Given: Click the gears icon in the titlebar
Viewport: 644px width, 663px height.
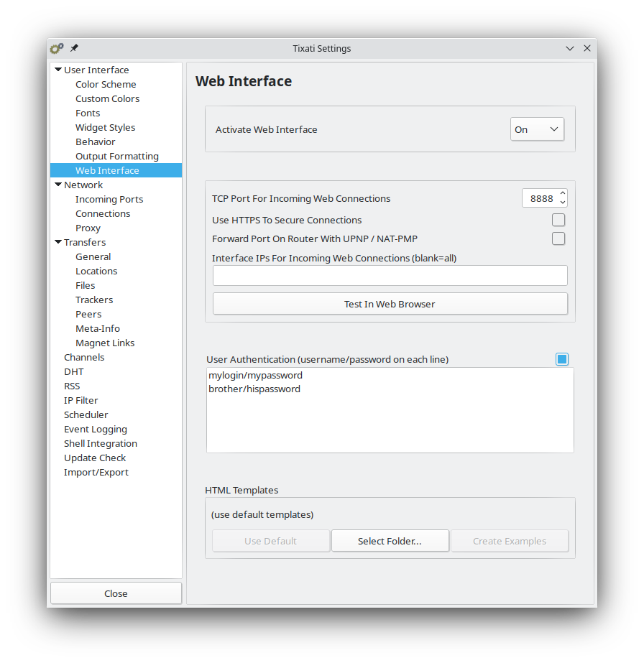Looking at the screenshot, I should pos(56,48).
